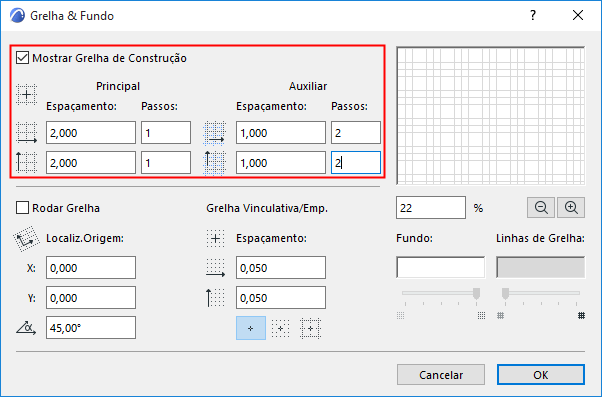Click the snap grid vertical spacing icon
This screenshot has height=397, width=602.
[x=215, y=298]
